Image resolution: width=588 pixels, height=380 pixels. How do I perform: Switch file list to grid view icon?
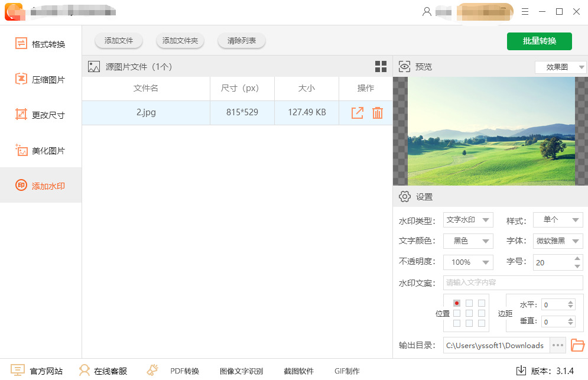(x=381, y=66)
